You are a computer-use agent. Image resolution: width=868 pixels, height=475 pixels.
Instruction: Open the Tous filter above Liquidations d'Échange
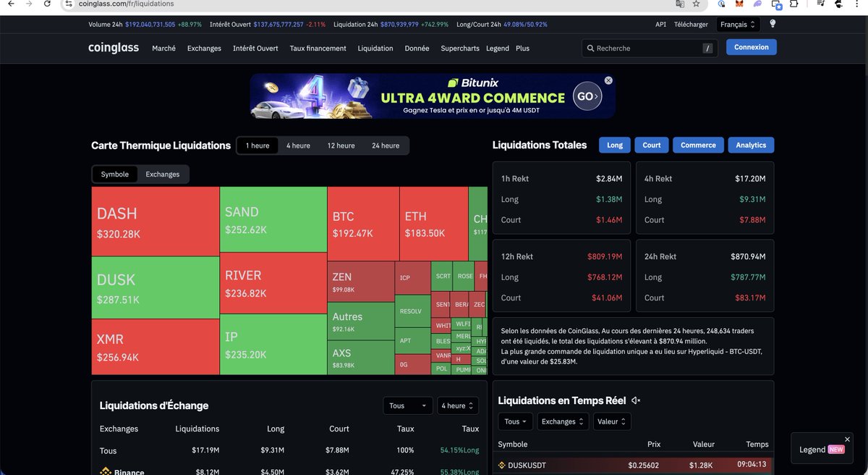click(407, 405)
